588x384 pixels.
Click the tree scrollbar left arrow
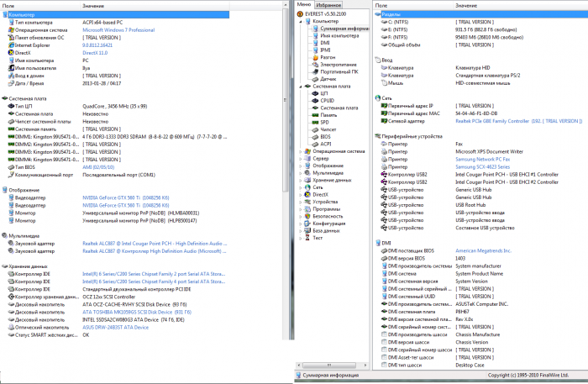pyautogui.click(x=299, y=365)
